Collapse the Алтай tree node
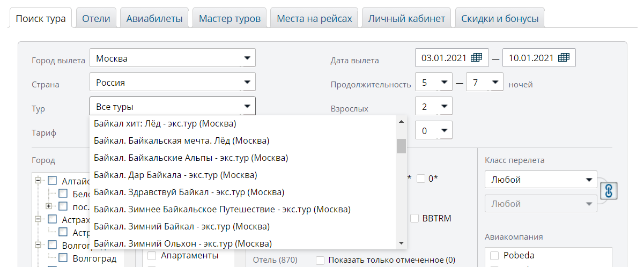 pos(38,181)
